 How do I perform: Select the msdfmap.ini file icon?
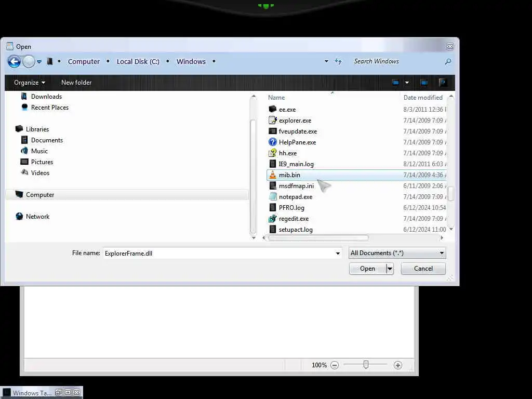point(272,185)
